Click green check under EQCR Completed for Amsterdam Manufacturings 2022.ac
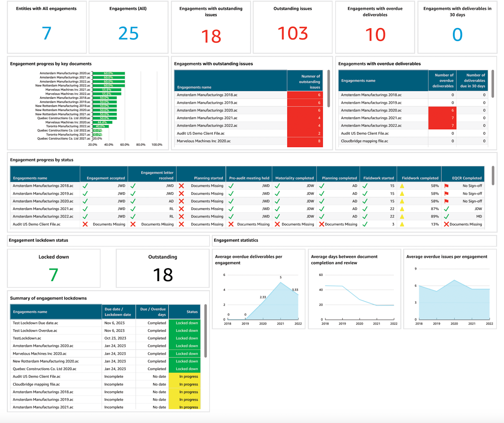 [446, 217]
